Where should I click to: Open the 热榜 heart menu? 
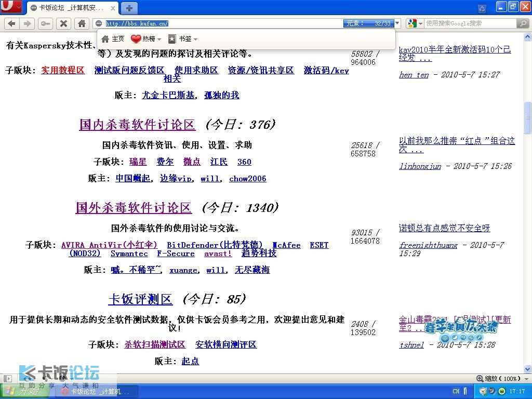pyautogui.click(x=145, y=39)
